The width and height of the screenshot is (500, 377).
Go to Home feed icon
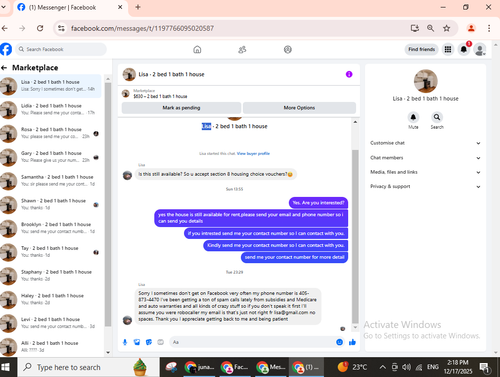[197, 50]
